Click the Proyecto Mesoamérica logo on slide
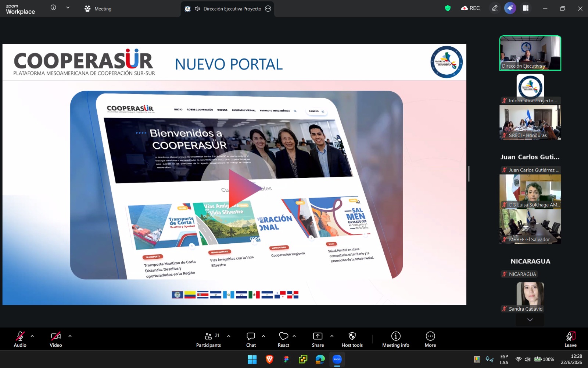Viewport: 588px width, 368px height. 447,62
